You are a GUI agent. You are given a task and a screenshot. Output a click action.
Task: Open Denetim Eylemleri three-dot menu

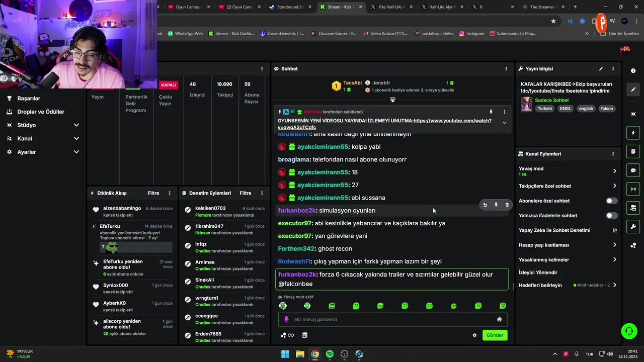click(x=262, y=193)
